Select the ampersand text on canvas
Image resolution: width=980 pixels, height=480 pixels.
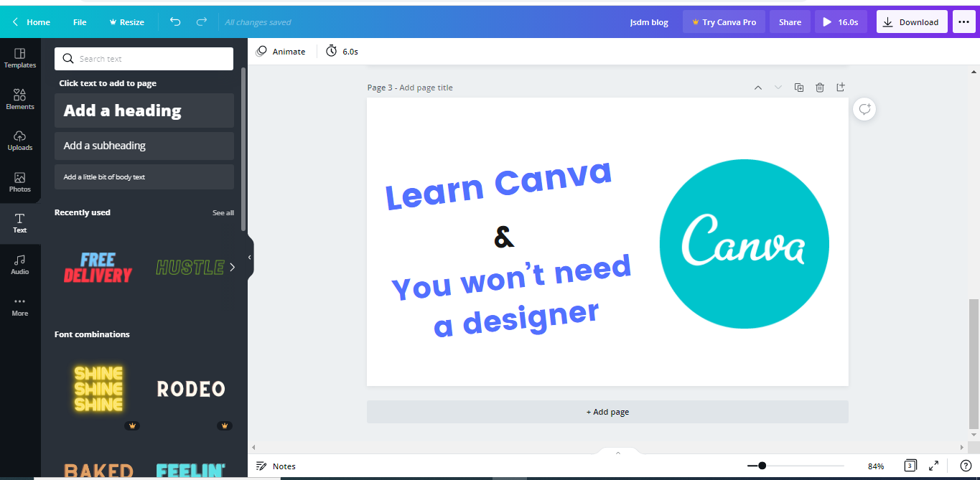[504, 237]
